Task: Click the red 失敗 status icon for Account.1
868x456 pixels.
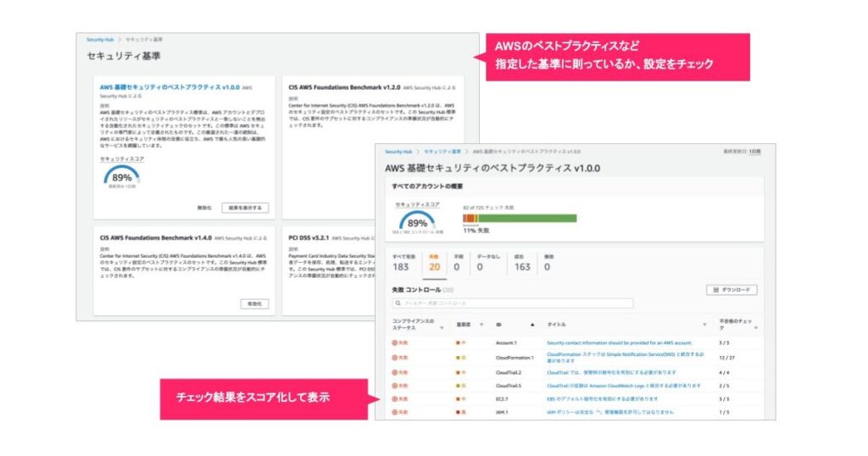Action: [x=395, y=343]
